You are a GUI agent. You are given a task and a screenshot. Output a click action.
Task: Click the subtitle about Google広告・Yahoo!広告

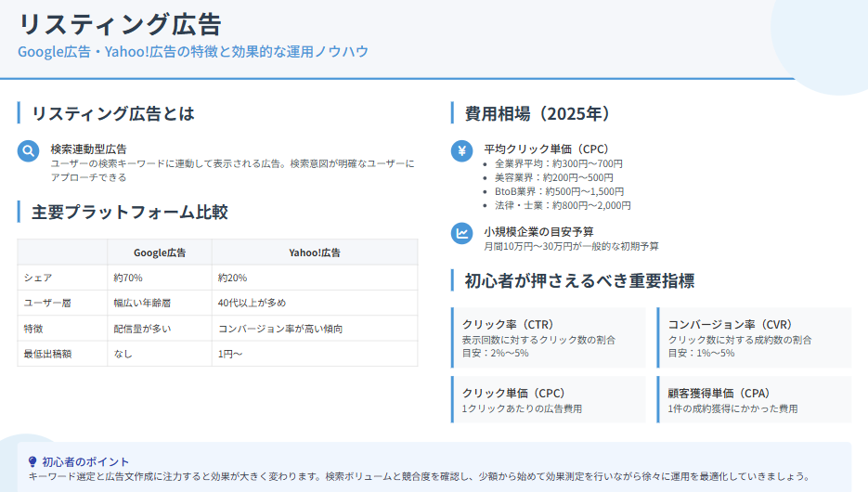(x=193, y=51)
